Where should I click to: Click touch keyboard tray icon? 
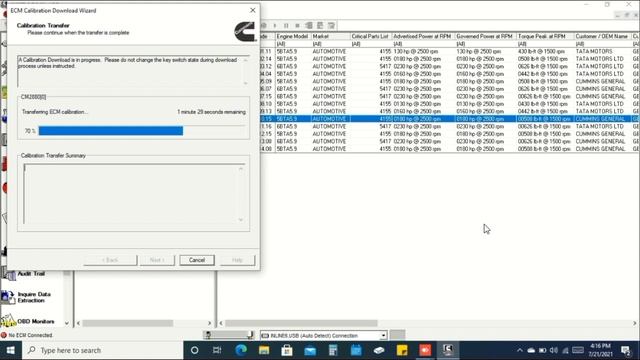[578, 350]
